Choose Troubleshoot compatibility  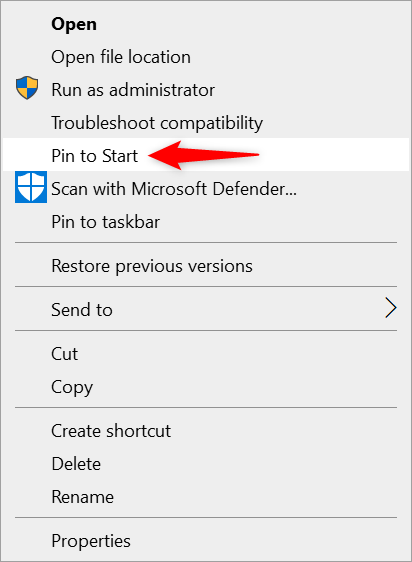[206, 123]
